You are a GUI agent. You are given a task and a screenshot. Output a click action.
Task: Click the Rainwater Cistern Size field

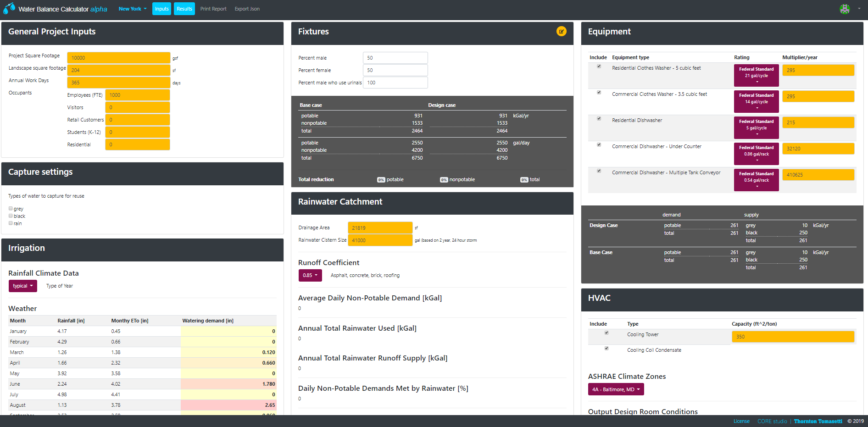(380, 240)
